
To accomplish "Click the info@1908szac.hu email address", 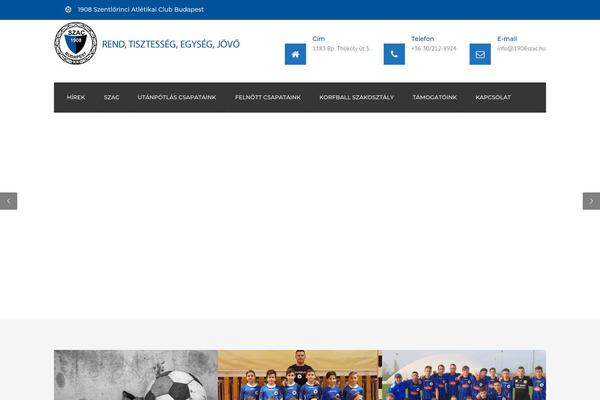I will pyautogui.click(x=521, y=48).
